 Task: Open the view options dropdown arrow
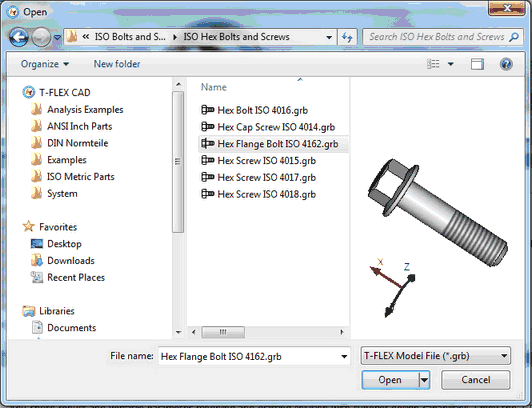[451, 64]
